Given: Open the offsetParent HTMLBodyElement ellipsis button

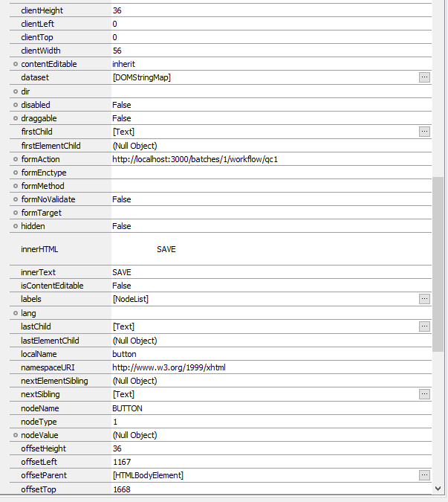Looking at the screenshot, I should point(424,475).
